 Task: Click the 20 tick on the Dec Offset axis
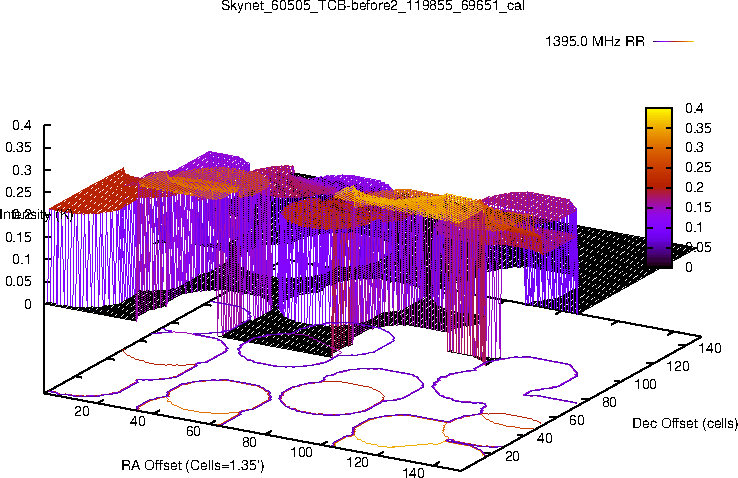(x=512, y=456)
